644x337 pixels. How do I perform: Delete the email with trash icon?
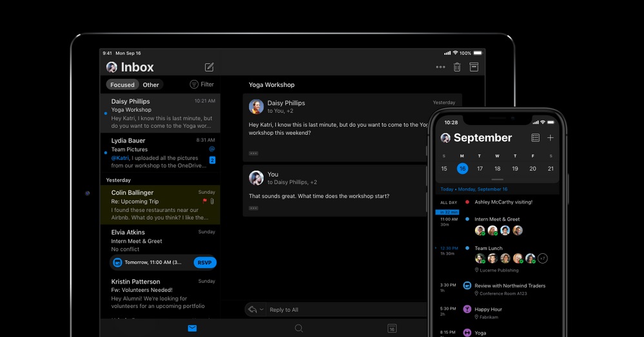point(456,67)
